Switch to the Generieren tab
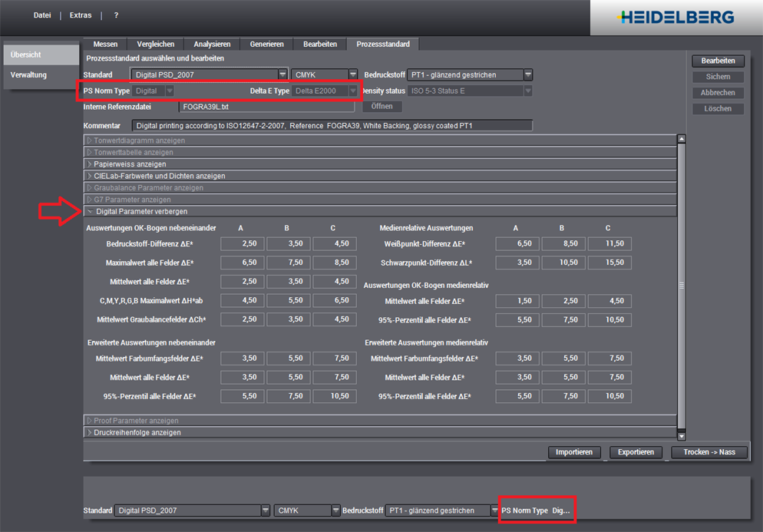 click(x=266, y=44)
